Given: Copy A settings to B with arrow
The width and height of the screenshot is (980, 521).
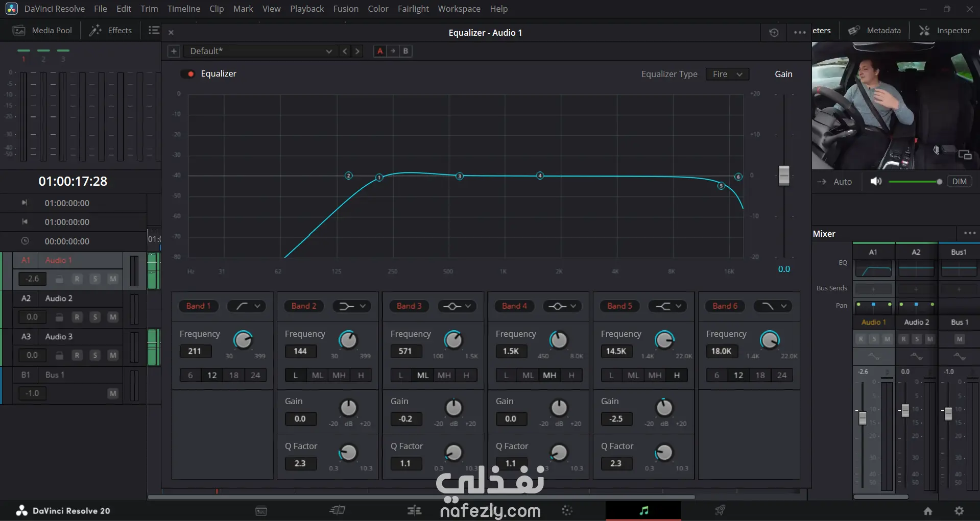Looking at the screenshot, I should coord(393,51).
